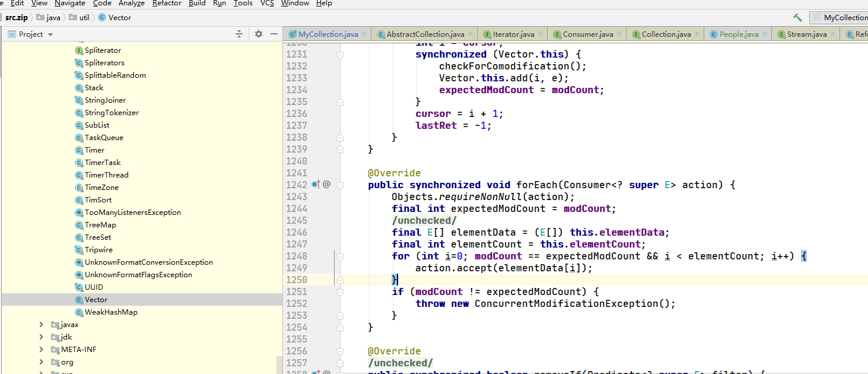Click the fold end marker at line 1235
This screenshot has width=868, height=374.
tap(341, 102)
